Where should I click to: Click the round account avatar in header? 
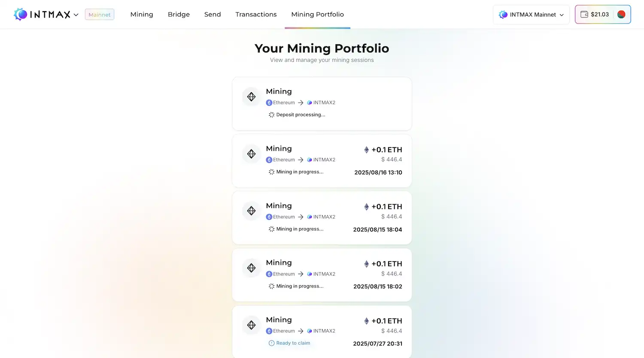tap(621, 14)
